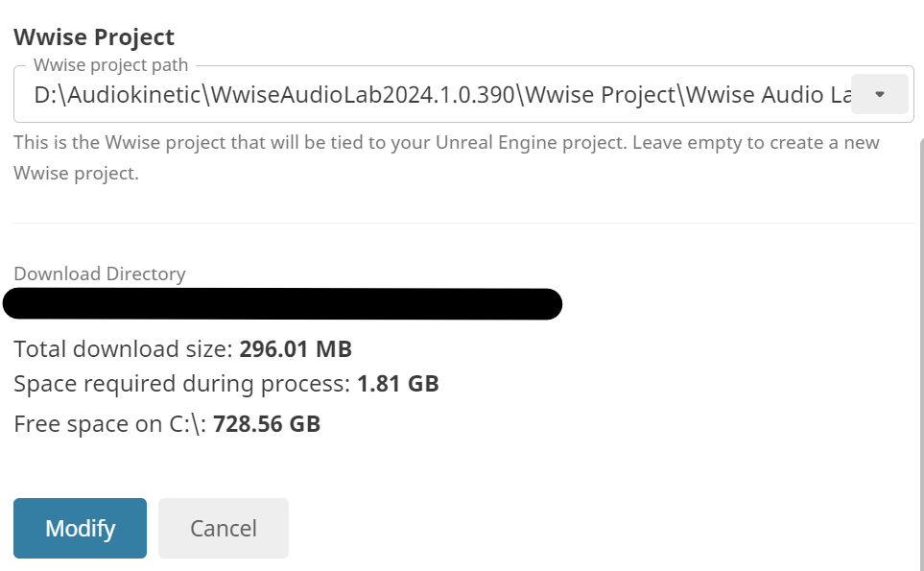Click the Modify button
Screen dimensions: 924x571
80,528
